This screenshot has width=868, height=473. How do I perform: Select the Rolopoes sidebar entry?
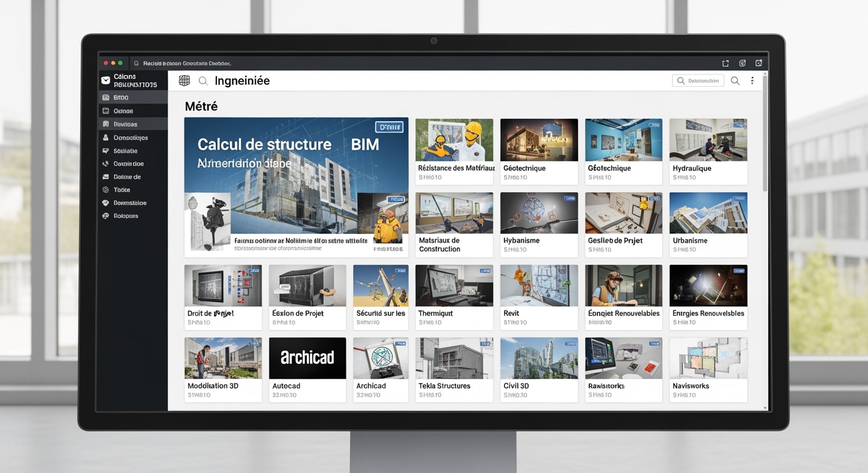[133, 216]
